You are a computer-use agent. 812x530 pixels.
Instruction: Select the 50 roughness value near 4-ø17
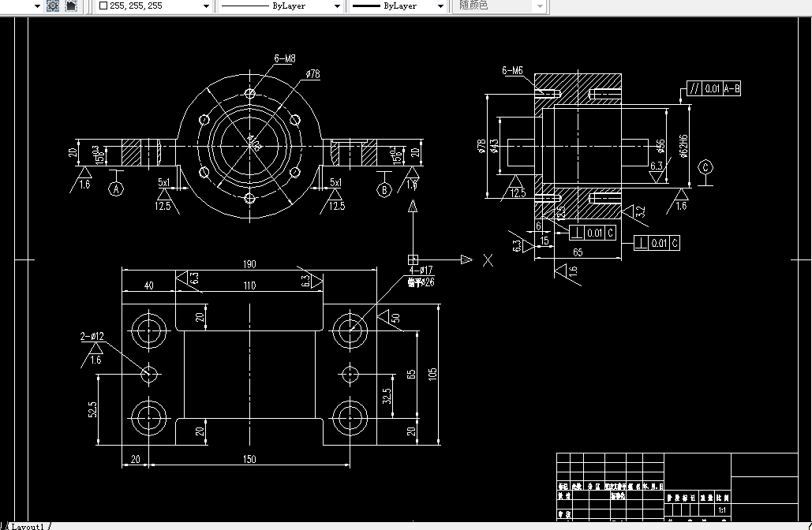point(395,318)
